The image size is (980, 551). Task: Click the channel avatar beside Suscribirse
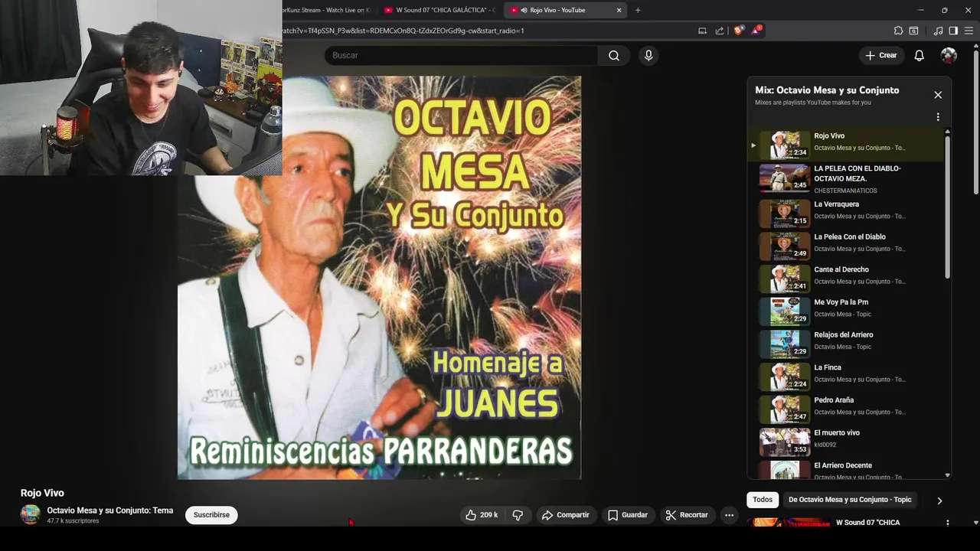31,514
